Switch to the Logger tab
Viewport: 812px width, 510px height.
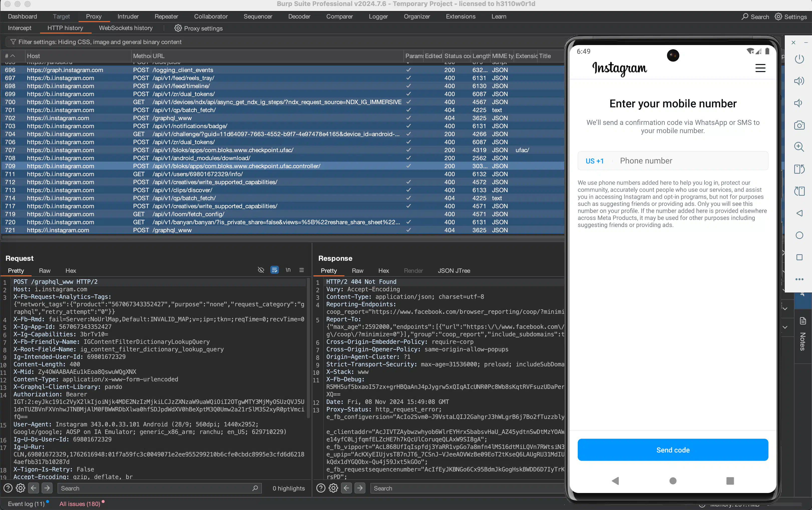click(x=378, y=17)
